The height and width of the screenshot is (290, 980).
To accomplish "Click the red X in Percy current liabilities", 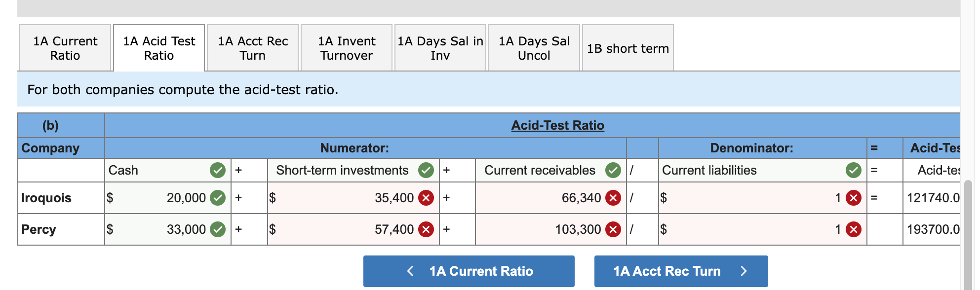I will coord(854,229).
